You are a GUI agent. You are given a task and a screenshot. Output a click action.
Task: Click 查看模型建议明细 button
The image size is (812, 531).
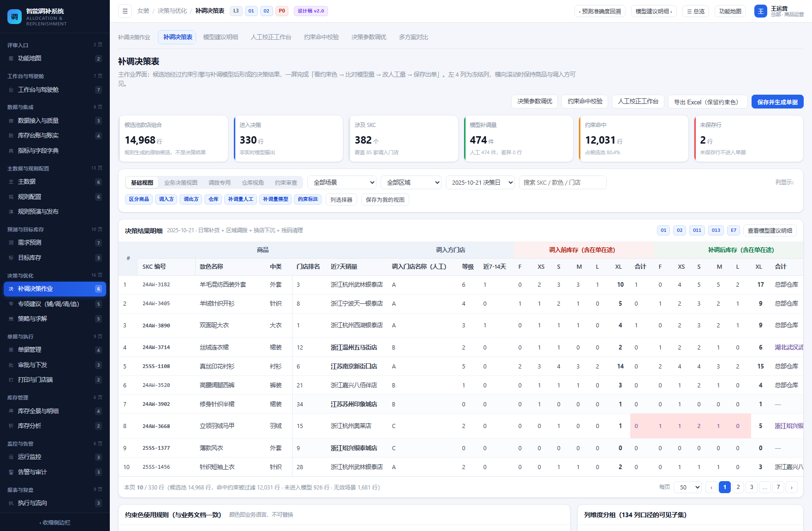pos(770,230)
